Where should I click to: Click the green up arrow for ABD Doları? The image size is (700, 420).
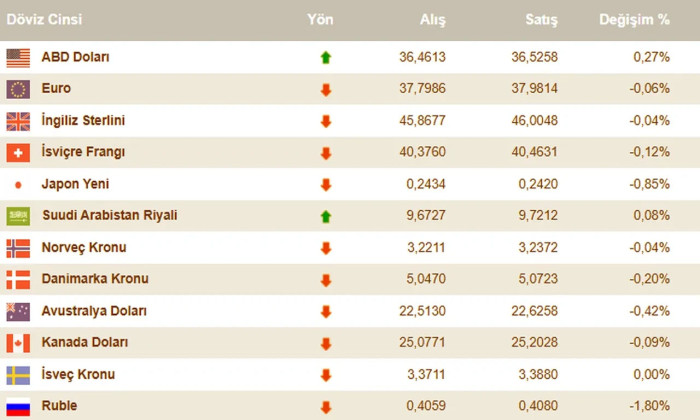(x=326, y=58)
